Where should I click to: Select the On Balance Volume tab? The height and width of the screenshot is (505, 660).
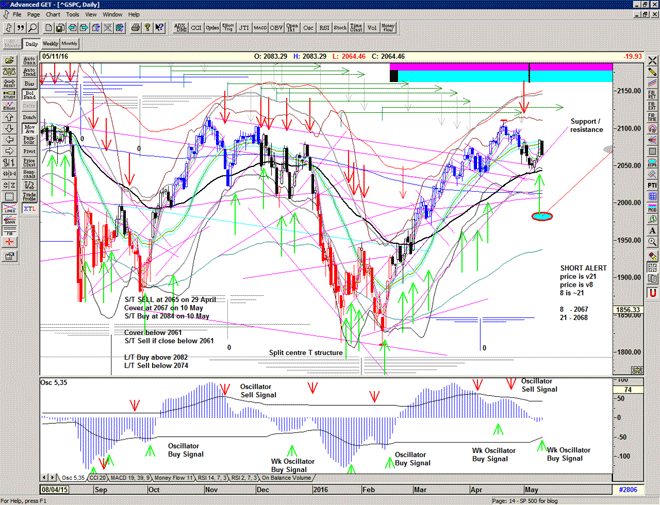[x=288, y=480]
